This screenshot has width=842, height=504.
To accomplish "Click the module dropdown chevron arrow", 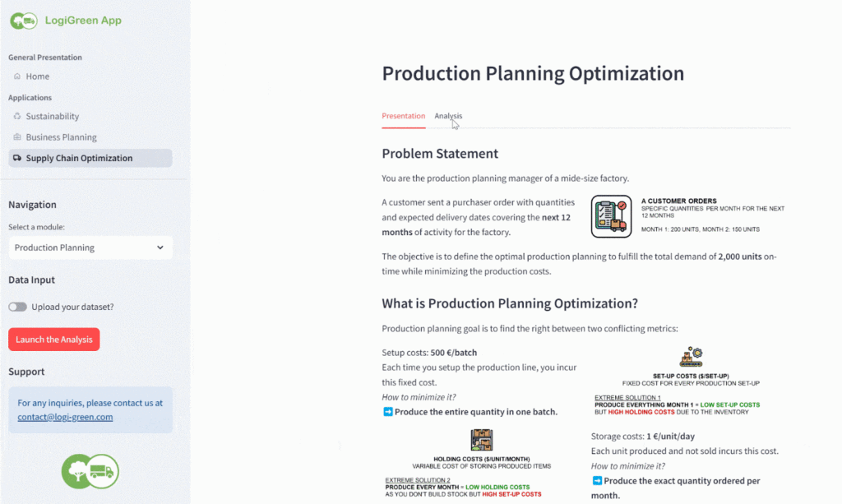I will coord(160,247).
